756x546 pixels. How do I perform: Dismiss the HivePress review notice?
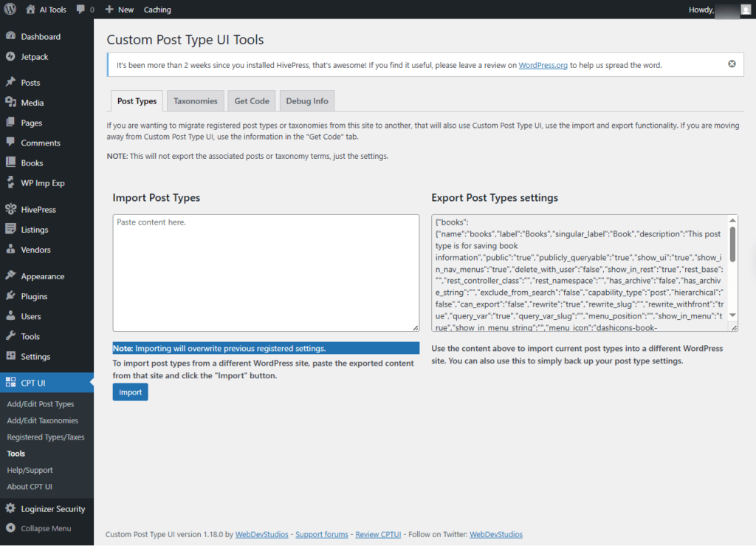point(732,64)
